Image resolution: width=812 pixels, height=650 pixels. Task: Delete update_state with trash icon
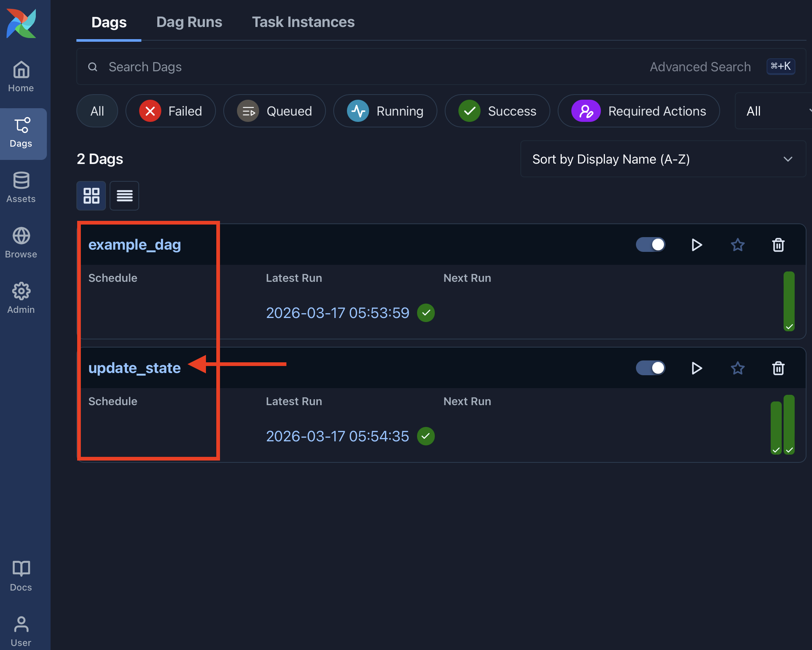coord(778,368)
